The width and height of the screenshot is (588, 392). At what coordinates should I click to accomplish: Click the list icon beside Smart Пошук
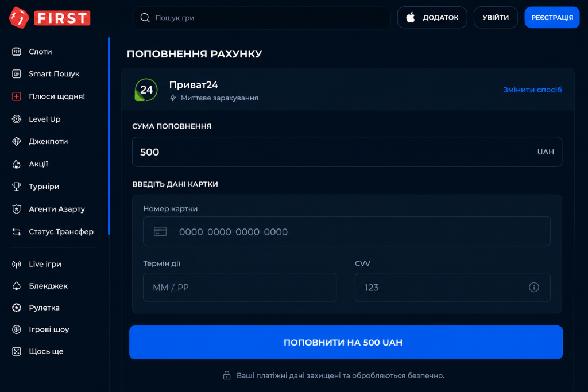tap(17, 74)
